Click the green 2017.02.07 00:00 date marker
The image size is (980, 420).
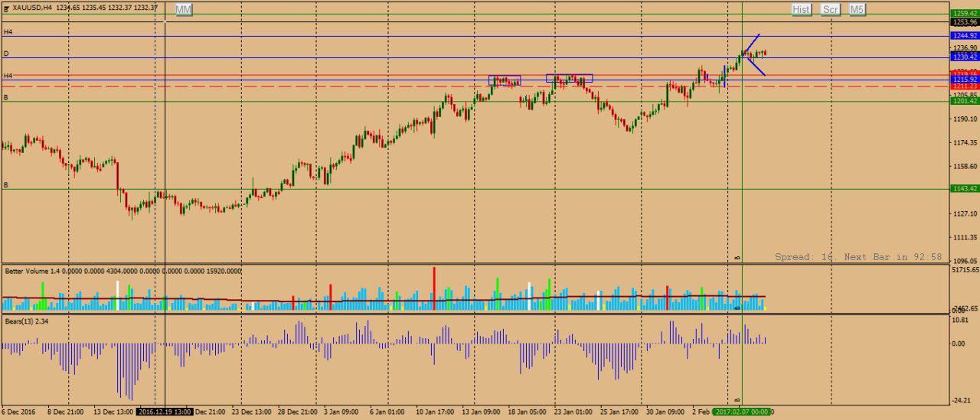(741, 412)
